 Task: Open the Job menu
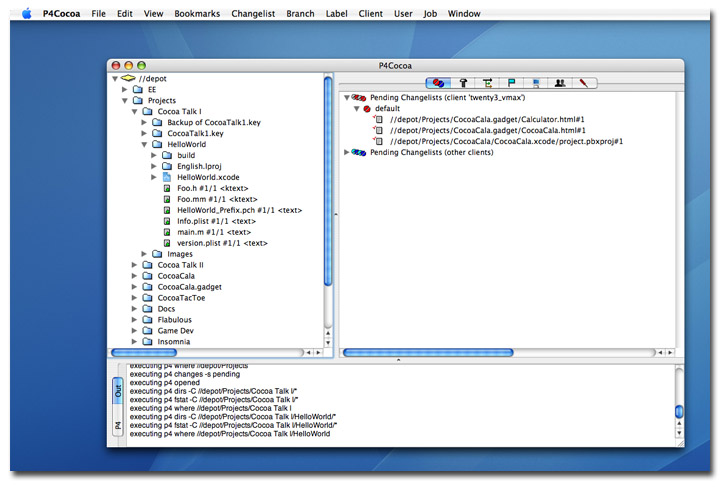tap(430, 14)
